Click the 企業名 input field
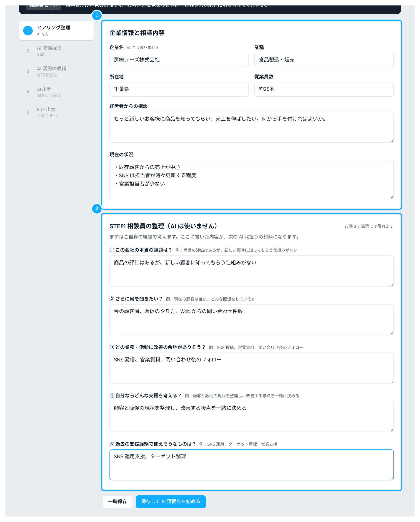Image resolution: width=420 pixels, height=522 pixels. [179, 60]
